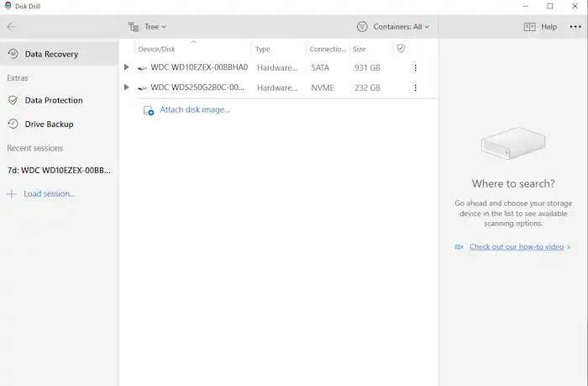
Task: Click the video camera icon beside how-to link
Action: point(459,247)
